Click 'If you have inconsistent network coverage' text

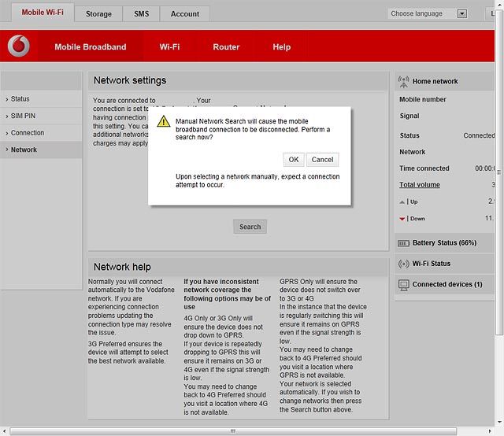(228, 294)
